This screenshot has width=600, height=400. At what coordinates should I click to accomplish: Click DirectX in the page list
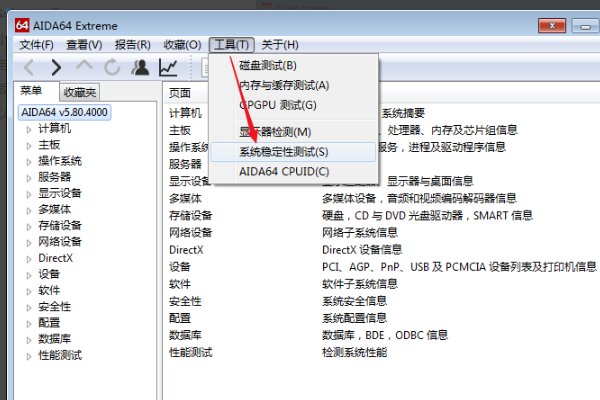(186, 250)
